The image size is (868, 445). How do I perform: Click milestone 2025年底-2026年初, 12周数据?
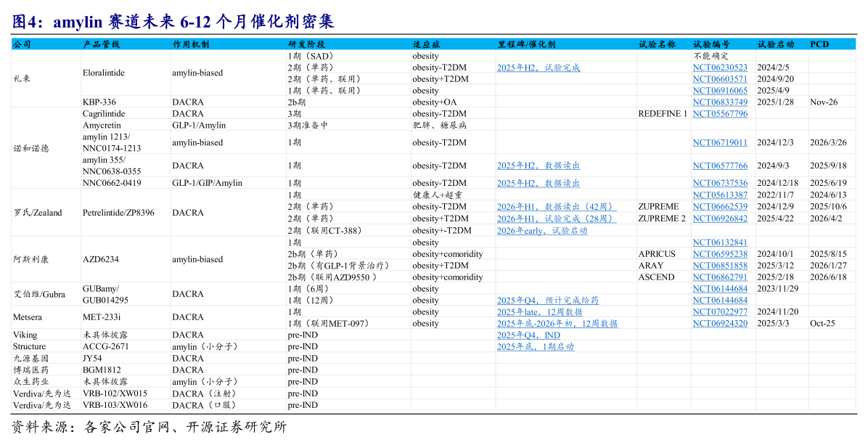[557, 324]
